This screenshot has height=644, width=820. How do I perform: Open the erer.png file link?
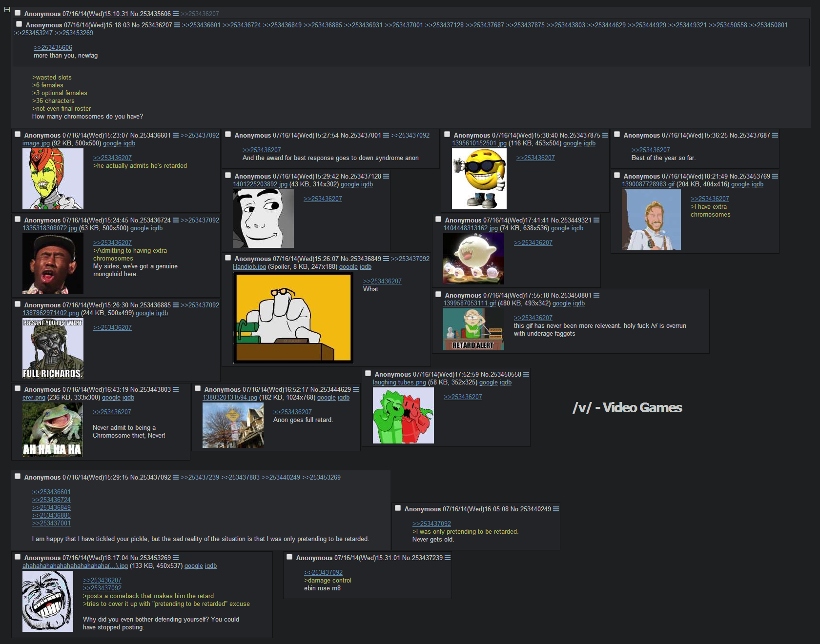pyautogui.click(x=34, y=398)
